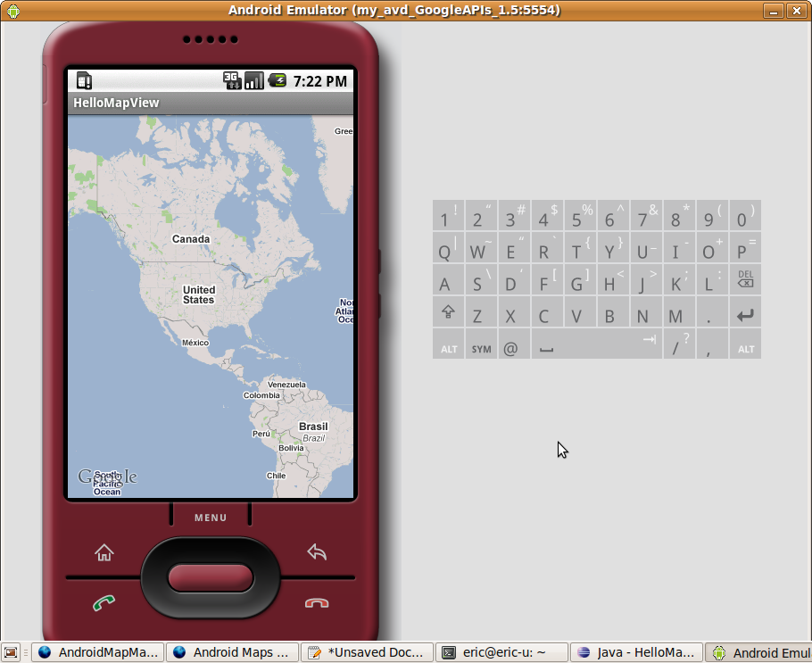Switch to Android Maps taskbar window
812x663 pixels.
[x=232, y=652]
